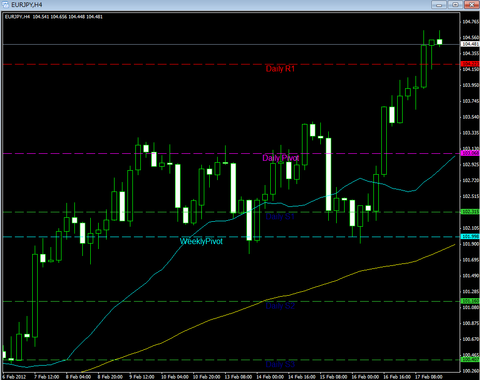This screenshot has width=480, height=380.
Task: Click 102.515 on the price scale
Action: click(470, 196)
